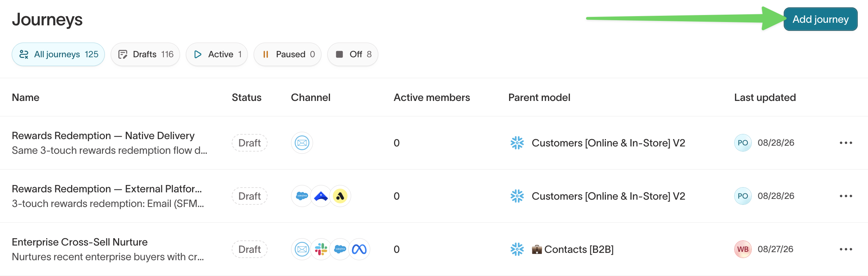Click the Contacts [B2B] parent model
Image resolution: width=868 pixels, height=276 pixels.
tap(573, 250)
